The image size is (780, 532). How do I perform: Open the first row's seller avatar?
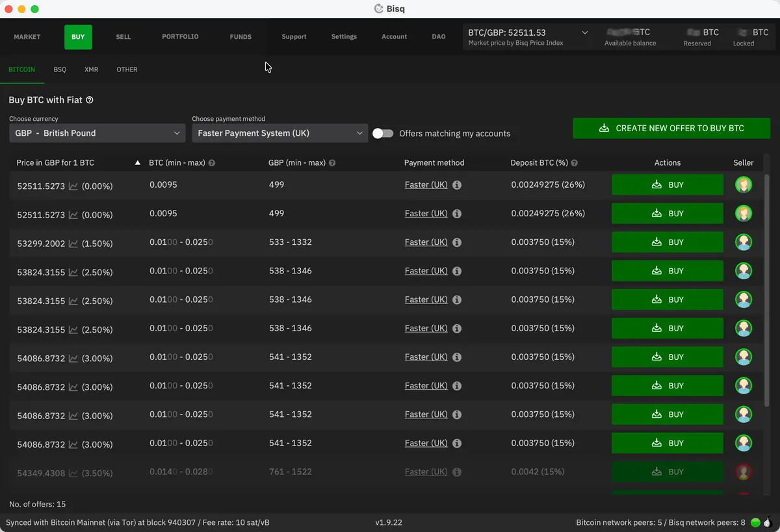point(743,185)
